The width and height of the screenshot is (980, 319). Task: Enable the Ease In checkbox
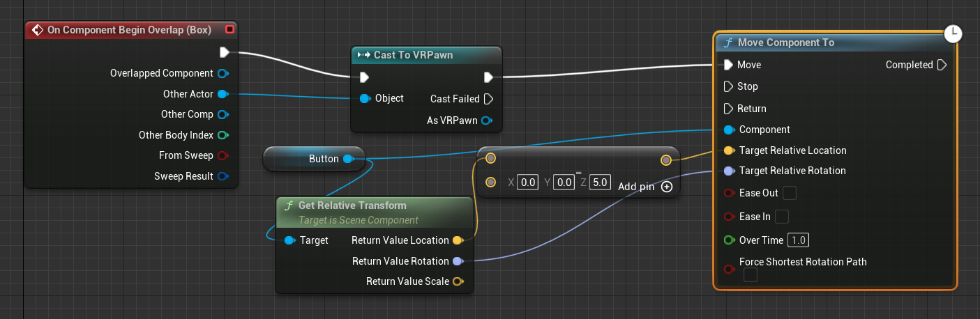point(782,217)
